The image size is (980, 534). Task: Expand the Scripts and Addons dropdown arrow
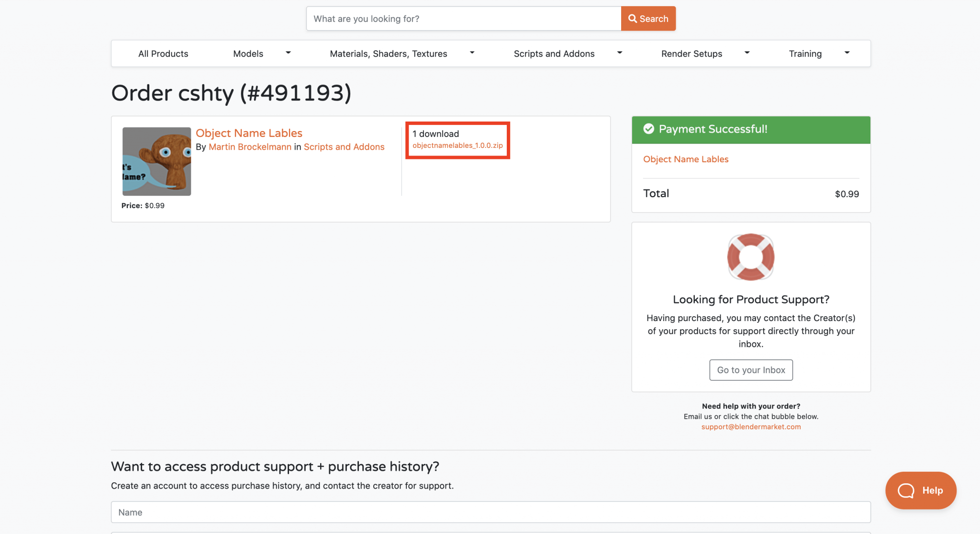tap(619, 53)
